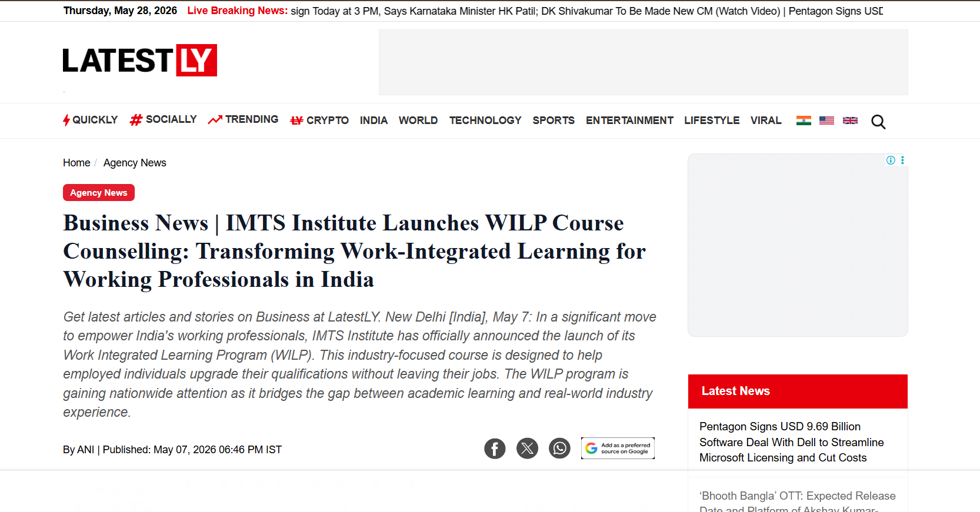Click the By ANI published byline
Screen dimensions: 980x512
172,450
